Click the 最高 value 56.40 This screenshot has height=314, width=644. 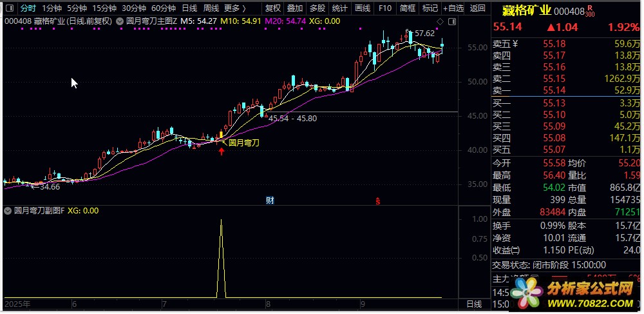click(x=554, y=175)
